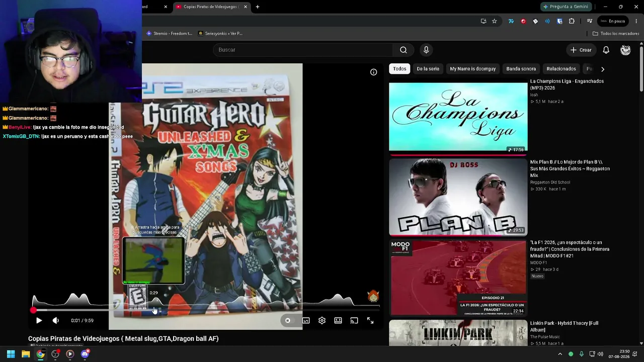The height and width of the screenshot is (362, 644).
Task: Open La Champions Liga video thumbnail
Action: click(x=458, y=117)
